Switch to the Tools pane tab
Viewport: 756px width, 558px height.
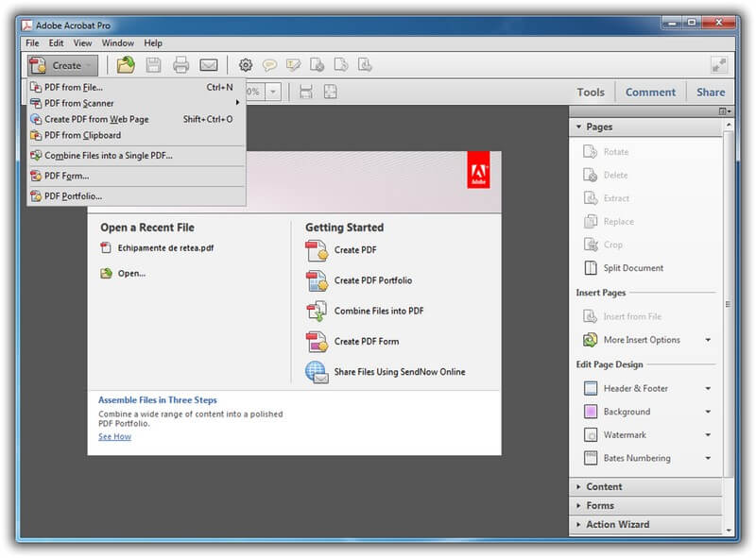(591, 92)
